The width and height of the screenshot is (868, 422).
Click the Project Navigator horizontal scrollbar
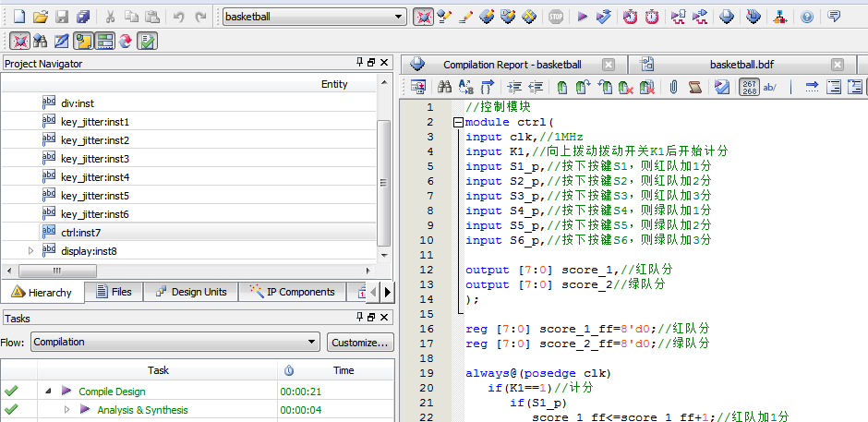[x=57, y=271]
